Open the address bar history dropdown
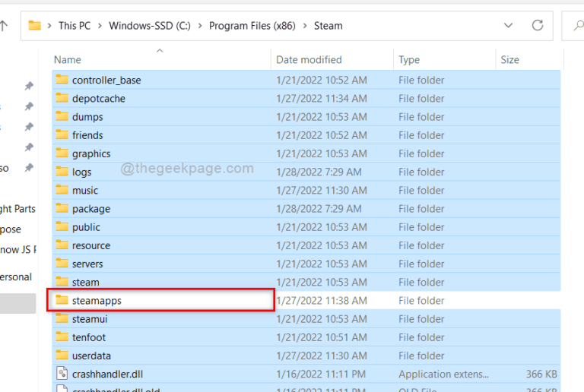Image resolution: width=584 pixels, height=392 pixels. (x=508, y=25)
